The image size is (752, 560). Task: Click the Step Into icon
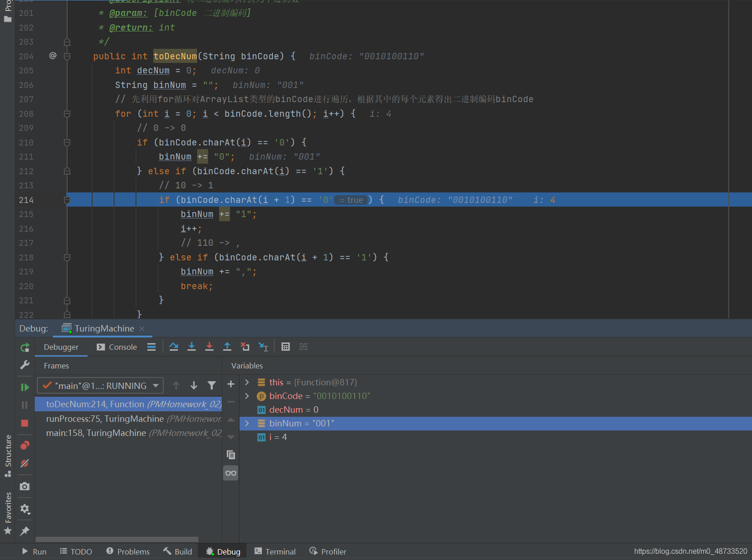[x=192, y=347]
